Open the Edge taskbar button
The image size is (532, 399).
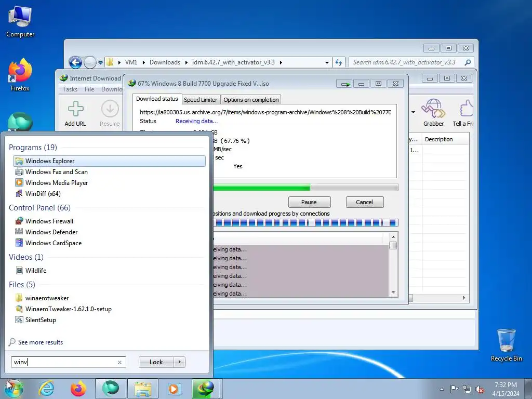click(111, 389)
